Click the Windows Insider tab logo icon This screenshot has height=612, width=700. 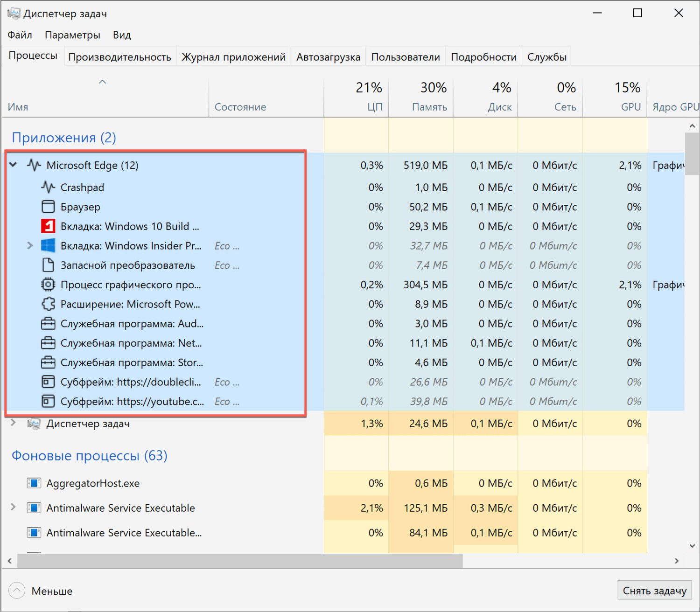[x=48, y=246]
